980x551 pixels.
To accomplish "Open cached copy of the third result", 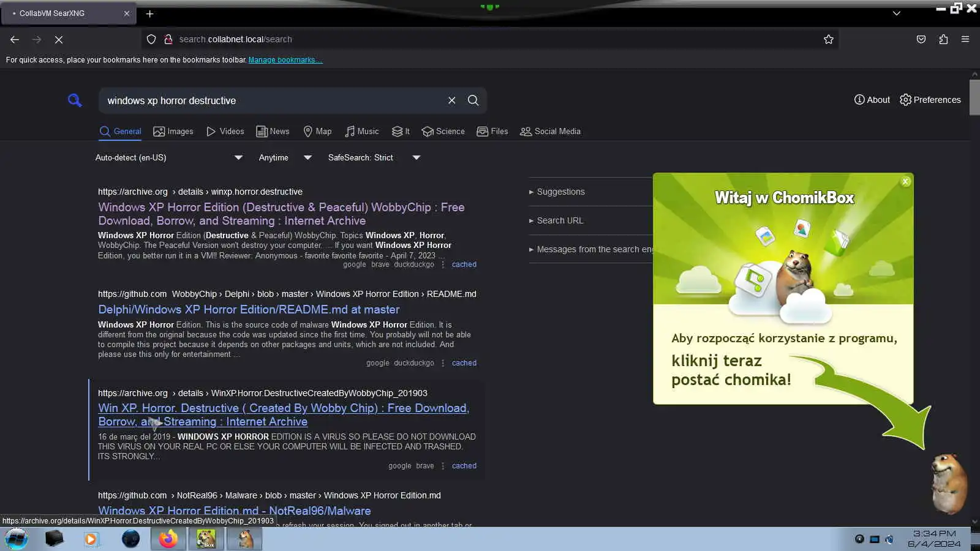I will [x=464, y=466].
